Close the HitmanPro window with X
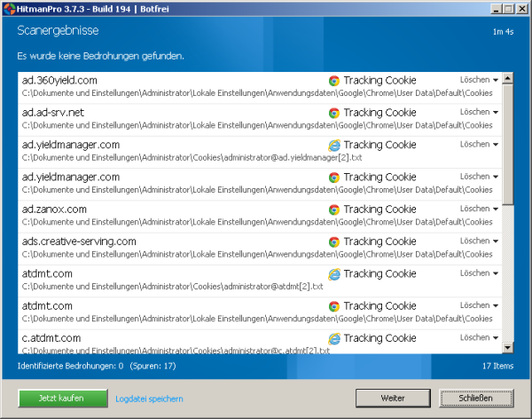Image resolution: width=532 pixels, height=419 pixels. tap(522, 9)
